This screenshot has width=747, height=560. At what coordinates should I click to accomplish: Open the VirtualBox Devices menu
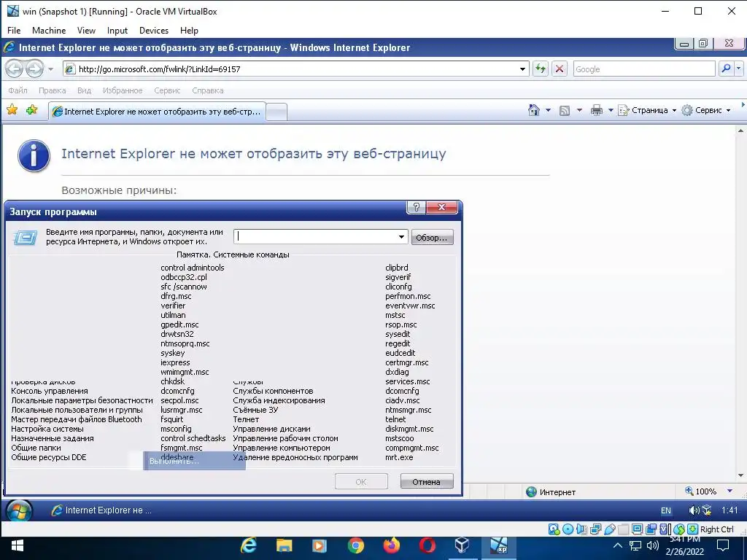153,31
